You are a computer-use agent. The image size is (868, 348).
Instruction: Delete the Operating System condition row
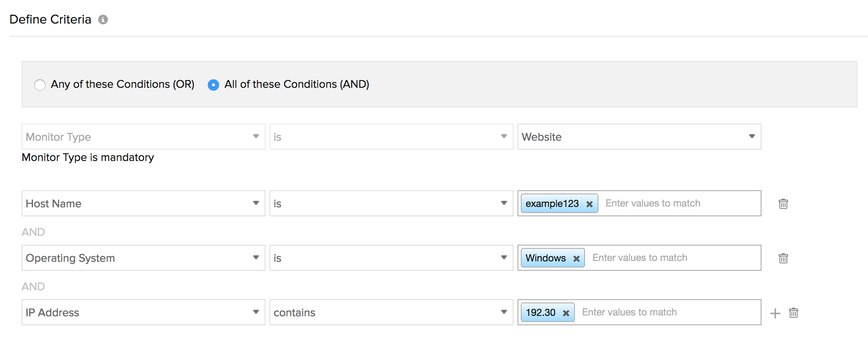coord(783,258)
